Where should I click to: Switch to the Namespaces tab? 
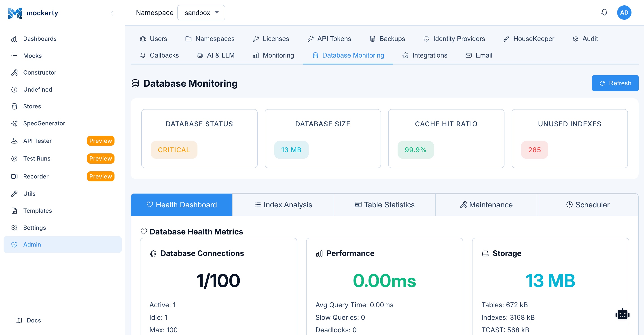pyautogui.click(x=210, y=39)
